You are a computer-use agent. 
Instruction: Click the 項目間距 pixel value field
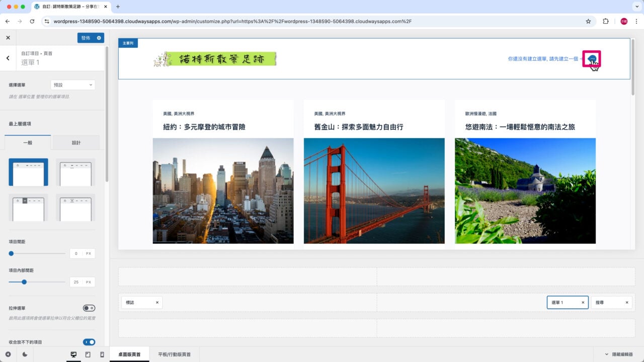click(x=76, y=253)
